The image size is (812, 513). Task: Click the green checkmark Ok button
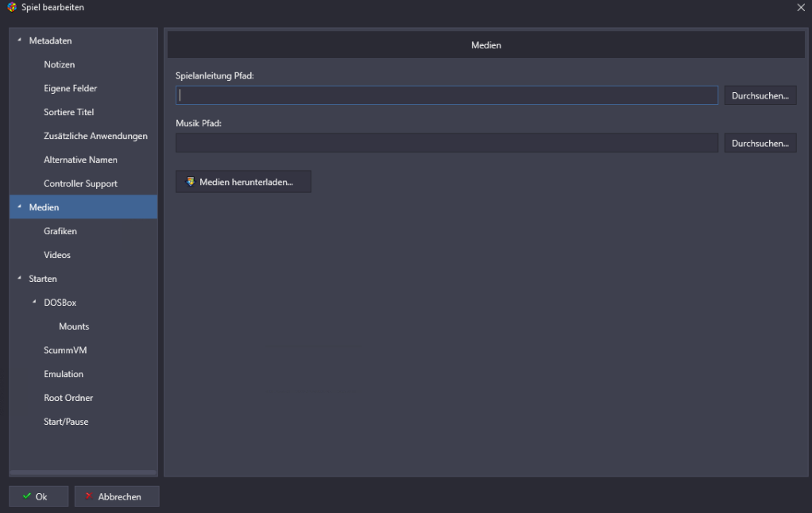(x=38, y=496)
